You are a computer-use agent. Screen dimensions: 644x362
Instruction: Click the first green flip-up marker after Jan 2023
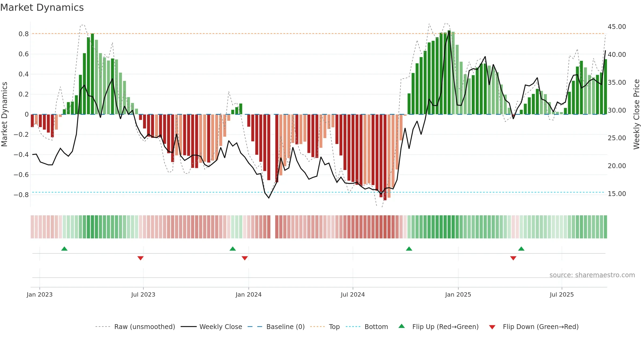click(x=64, y=249)
